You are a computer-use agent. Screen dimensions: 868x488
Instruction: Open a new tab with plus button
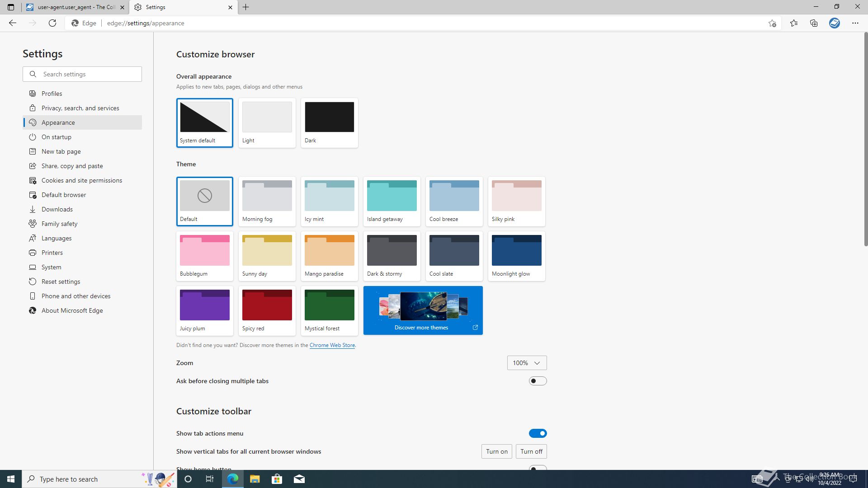coord(246,7)
